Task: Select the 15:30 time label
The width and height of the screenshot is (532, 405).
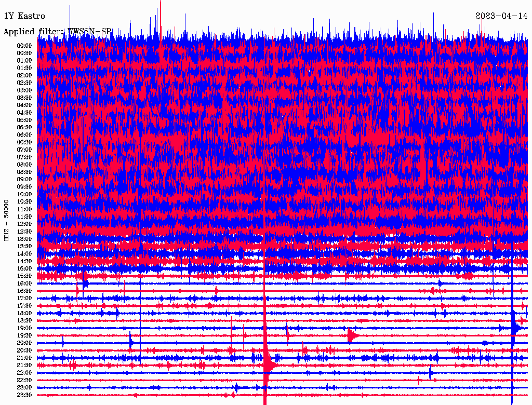Action: pos(24,276)
